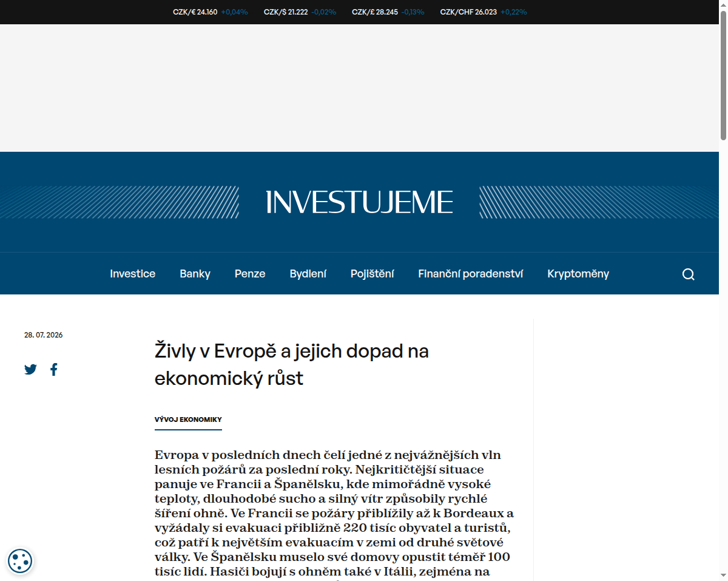The height and width of the screenshot is (581, 728).
Task: Open the Bydlení section
Action: pos(308,274)
